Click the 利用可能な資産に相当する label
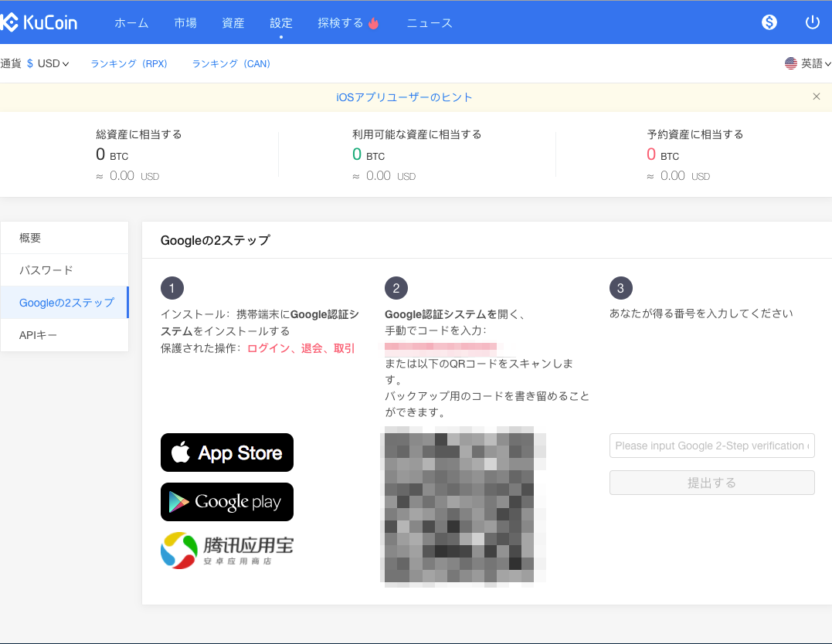 point(417,134)
